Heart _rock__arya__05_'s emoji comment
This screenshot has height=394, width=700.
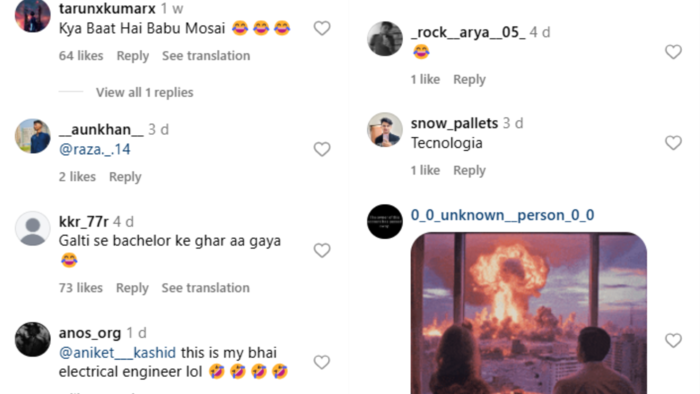click(x=673, y=52)
